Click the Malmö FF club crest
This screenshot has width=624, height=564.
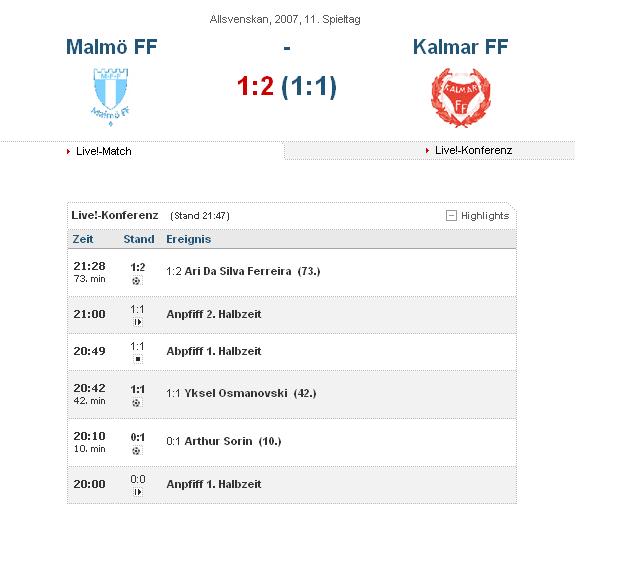112,95
